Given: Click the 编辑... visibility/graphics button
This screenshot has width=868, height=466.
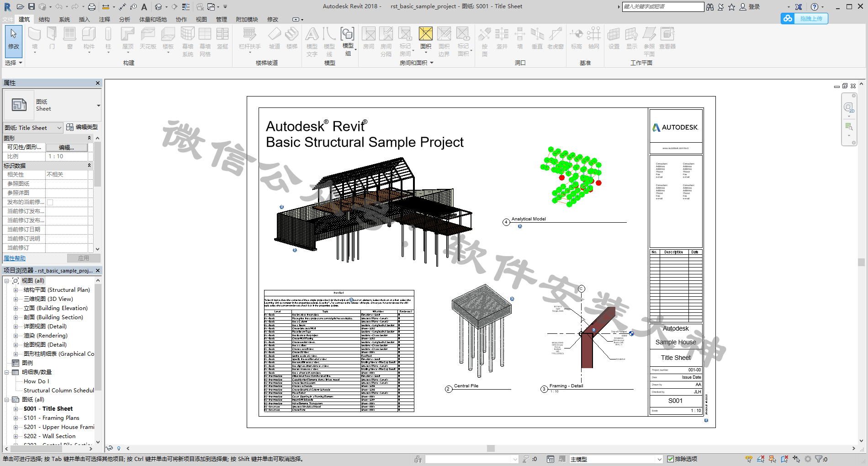Looking at the screenshot, I should coord(67,147).
